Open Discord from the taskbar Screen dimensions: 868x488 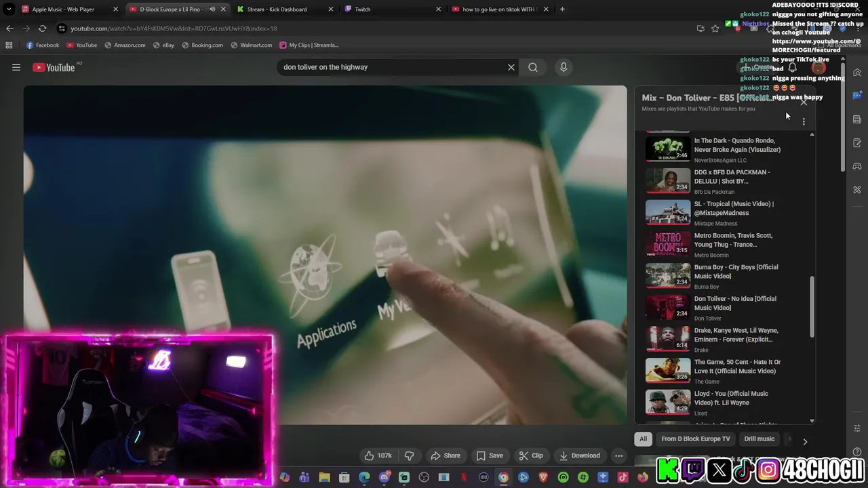(x=384, y=477)
